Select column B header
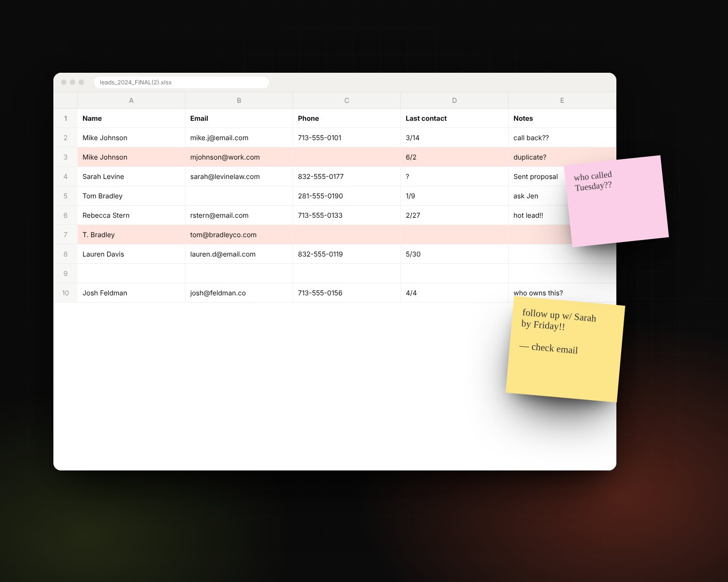The height and width of the screenshot is (582, 728). (239, 100)
